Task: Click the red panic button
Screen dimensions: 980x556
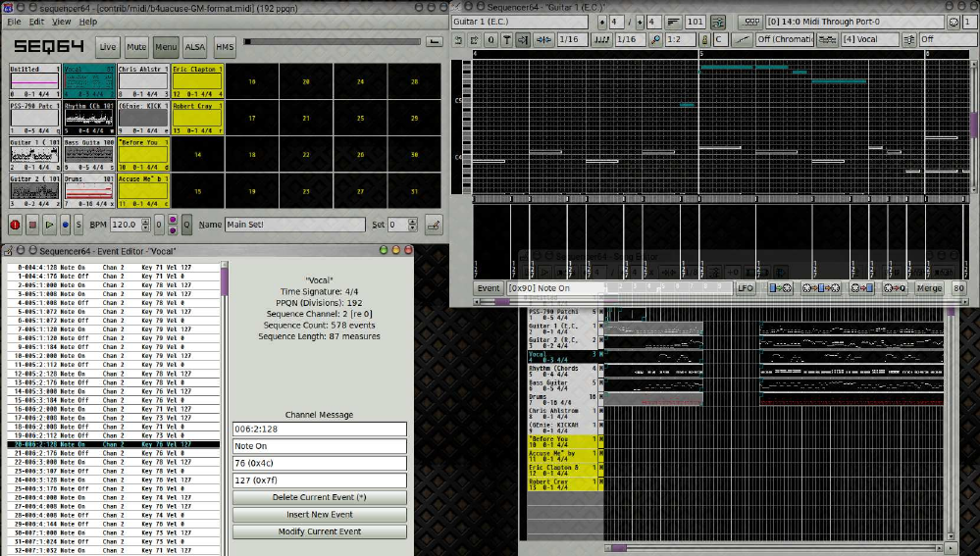Action: point(16,225)
